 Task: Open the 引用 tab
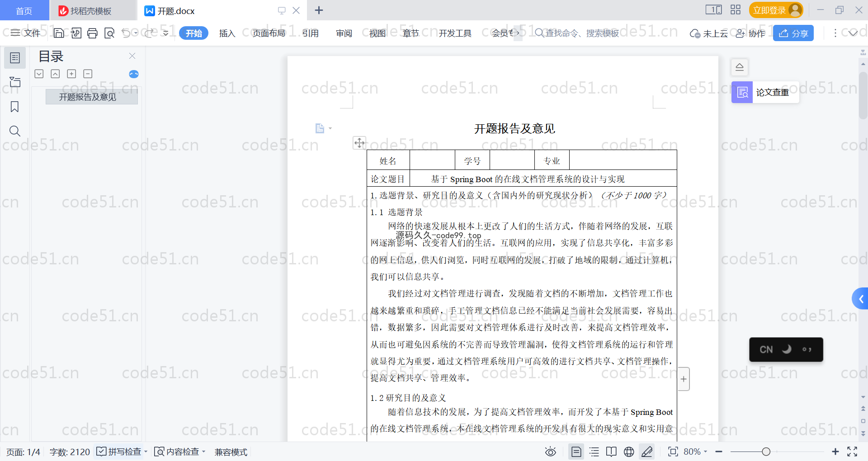click(310, 33)
